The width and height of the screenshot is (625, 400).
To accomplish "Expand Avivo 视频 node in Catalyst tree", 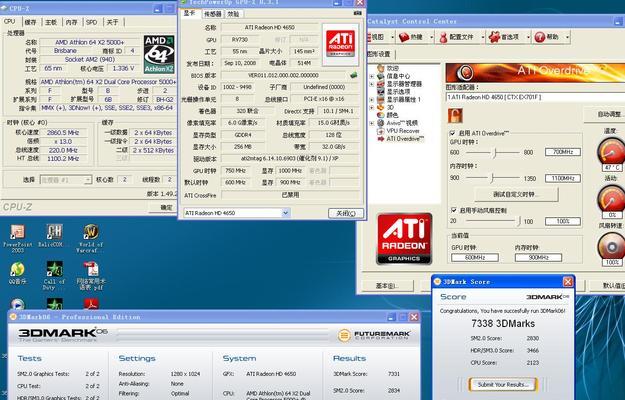I will click(x=371, y=123).
